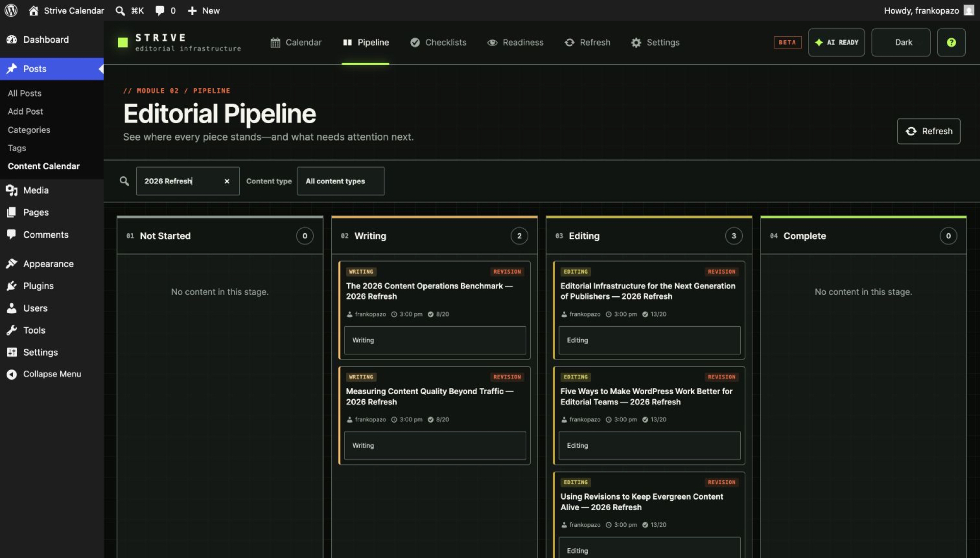The height and width of the screenshot is (558, 980).
Task: Click the Collapse Menu arrow icon
Action: 12,374
